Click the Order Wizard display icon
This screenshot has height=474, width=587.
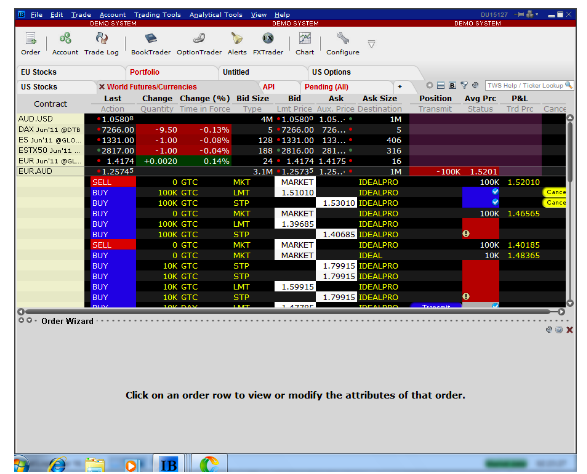click(559, 329)
